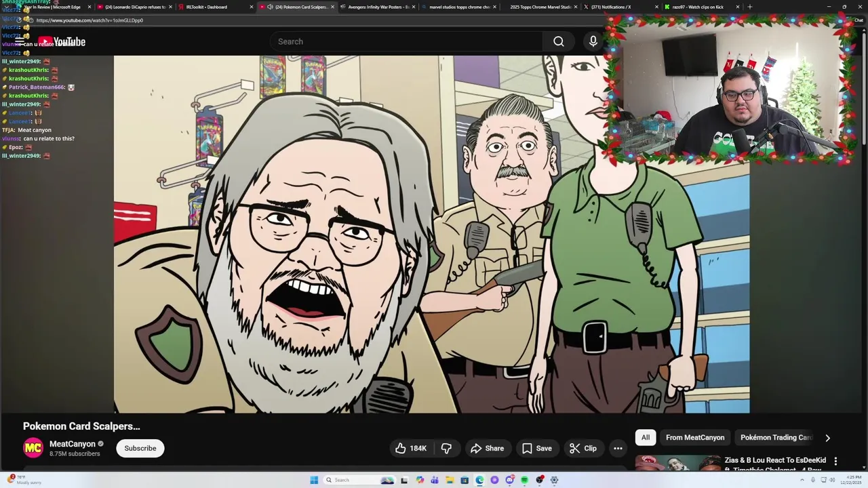This screenshot has width=868, height=488.
Task: Switch to marvel studios topps chrome tab
Action: pyautogui.click(x=459, y=7)
